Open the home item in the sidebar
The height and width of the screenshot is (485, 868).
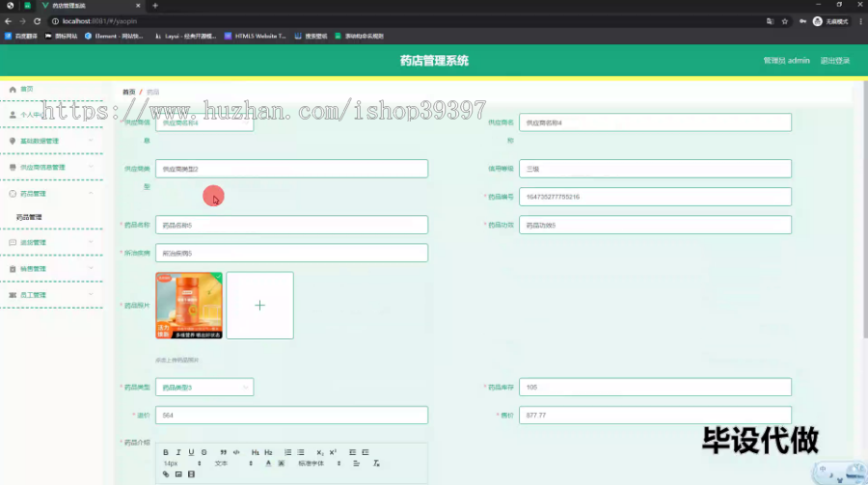tap(51, 89)
